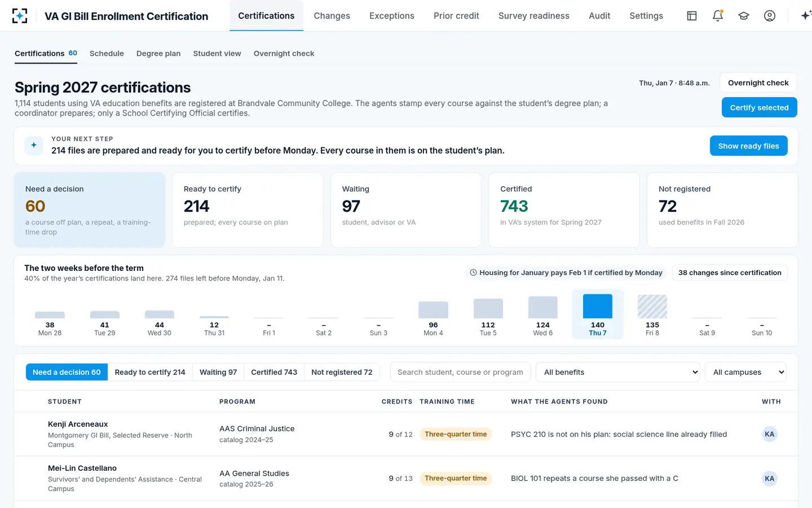
Task: Click Kenji Arceneaux's KA avatar
Action: coord(769,434)
